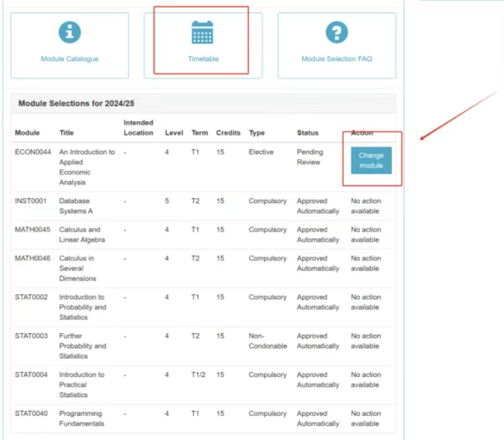
Task: Open the Module Catalogue text link
Action: coord(70,59)
